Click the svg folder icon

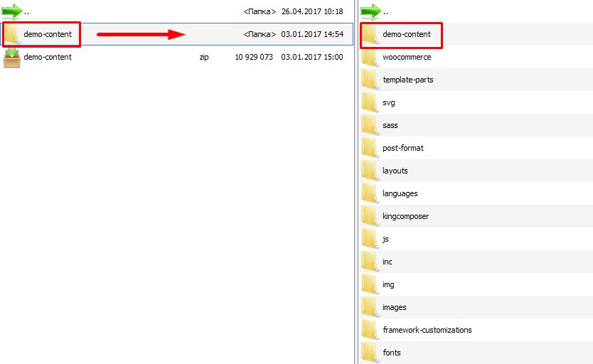[369, 102]
